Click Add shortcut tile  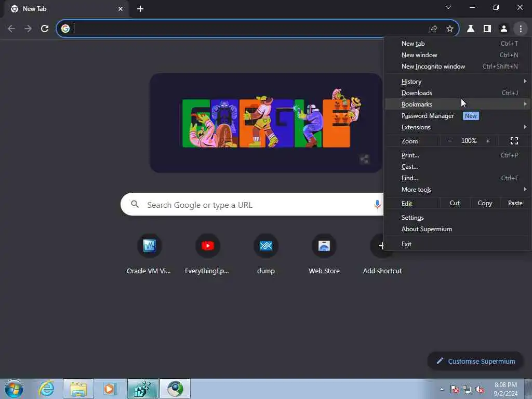coord(382,255)
